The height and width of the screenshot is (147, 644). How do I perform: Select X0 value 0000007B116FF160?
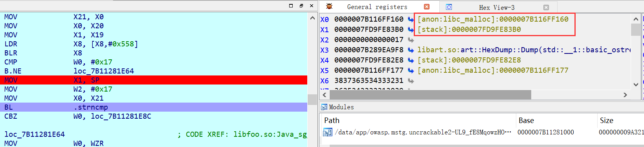(369, 19)
